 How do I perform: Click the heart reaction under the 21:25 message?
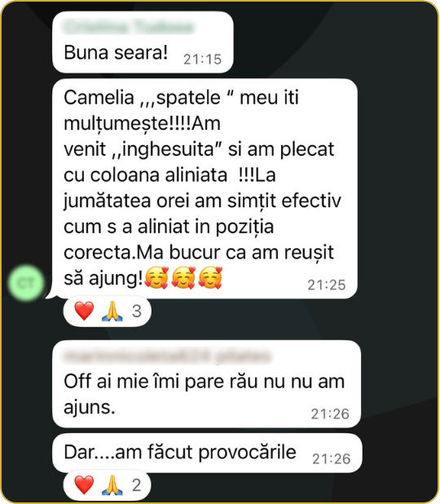click(x=84, y=311)
